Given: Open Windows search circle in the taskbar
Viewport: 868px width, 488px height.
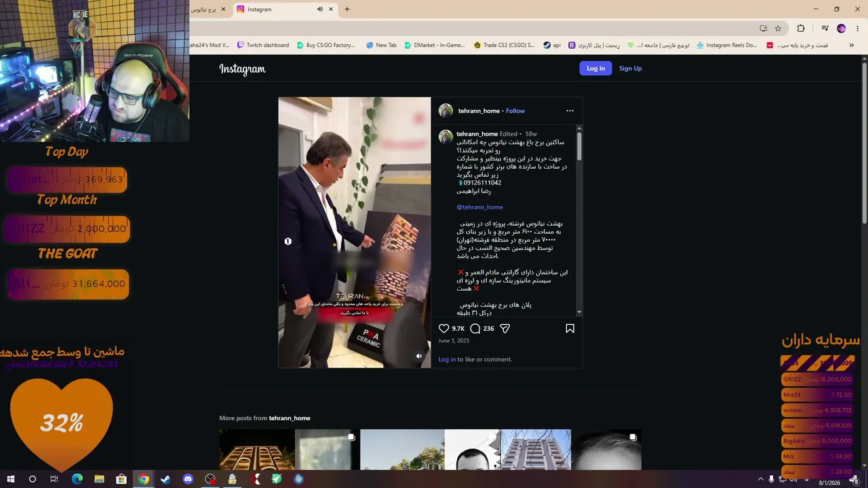Looking at the screenshot, I should (32, 479).
